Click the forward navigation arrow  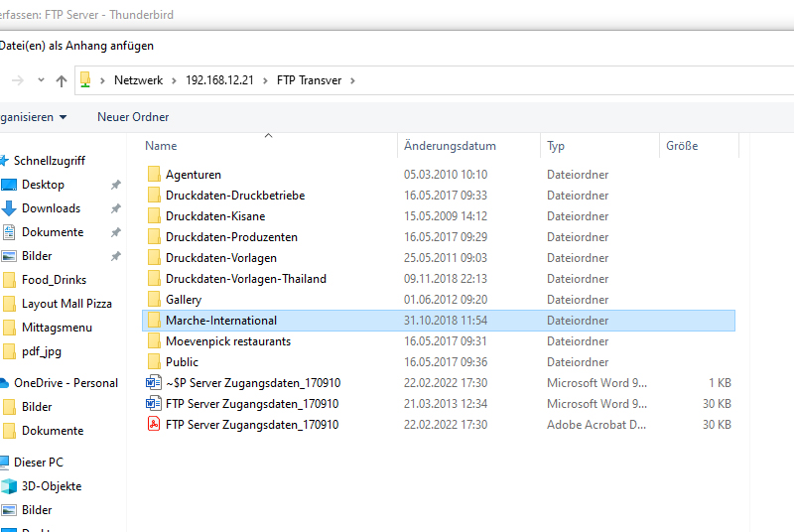pos(17,80)
